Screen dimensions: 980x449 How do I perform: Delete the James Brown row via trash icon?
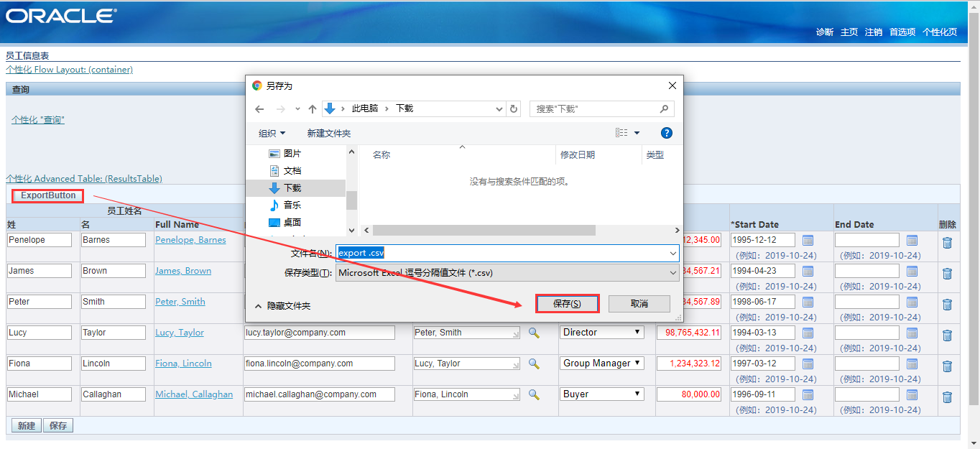click(947, 274)
